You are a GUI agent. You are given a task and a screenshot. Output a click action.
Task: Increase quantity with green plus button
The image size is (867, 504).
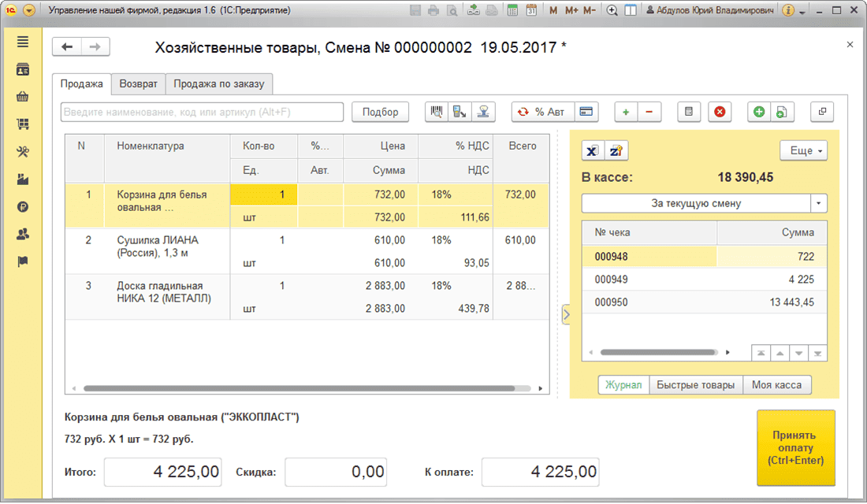pyautogui.click(x=626, y=112)
